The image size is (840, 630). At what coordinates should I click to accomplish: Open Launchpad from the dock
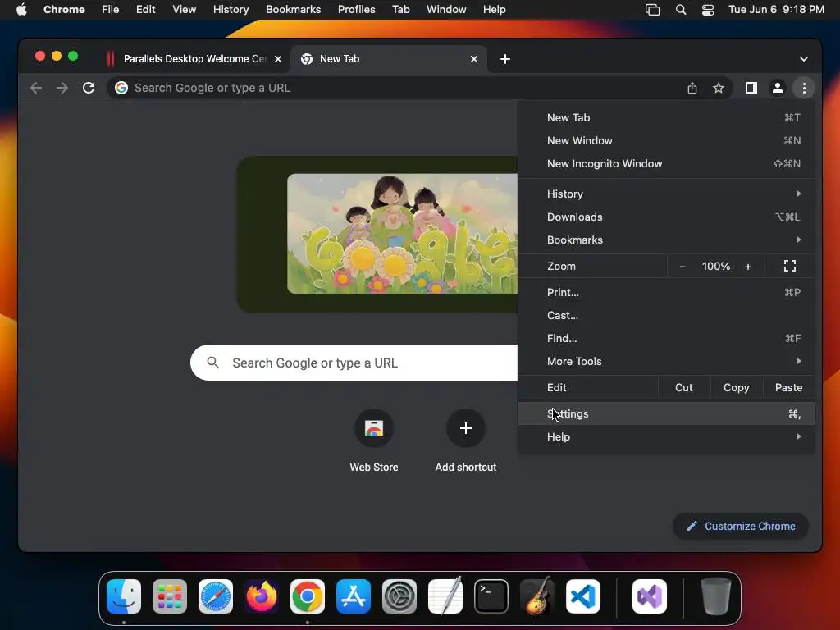click(x=169, y=596)
